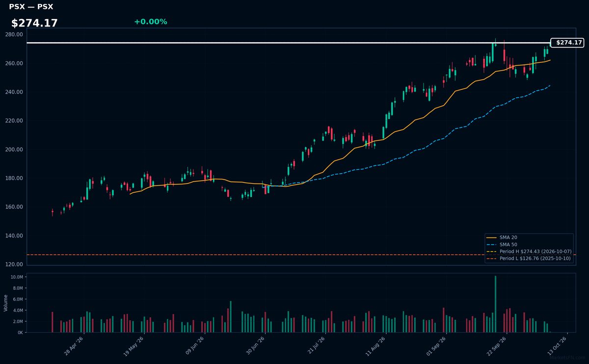Click the 240.00 price axis label
This screenshot has width=589, height=364.
tap(14, 92)
